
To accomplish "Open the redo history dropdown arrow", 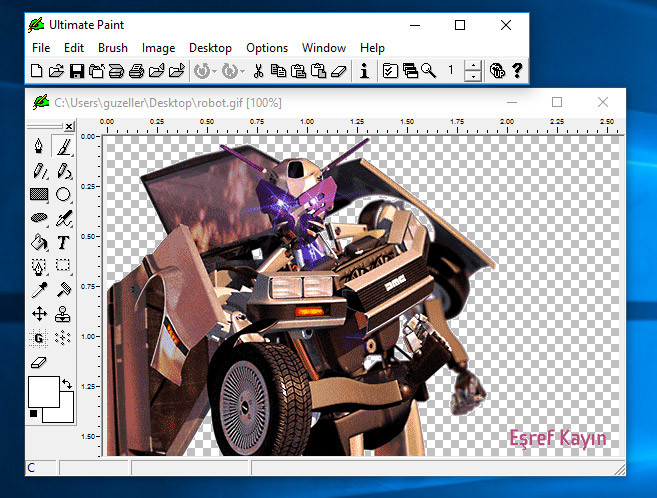I will pos(242,71).
